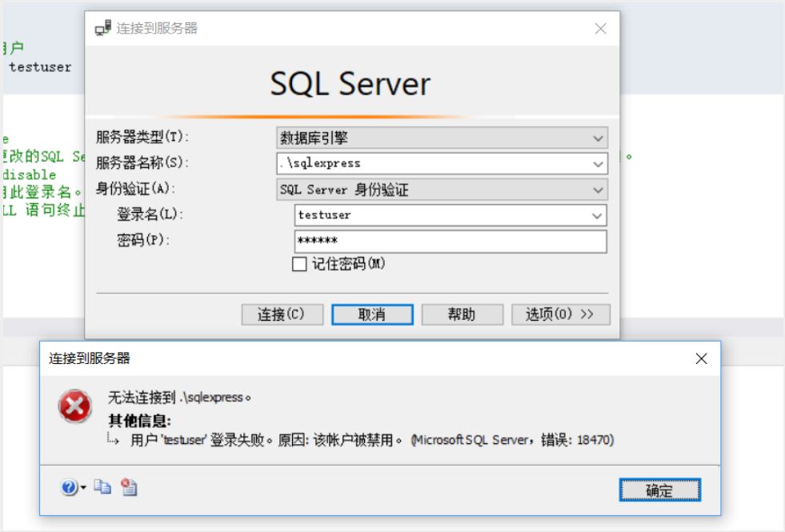Viewport: 785px width, 532px height.
Task: Click the 连接(C) button
Action: pos(282,314)
